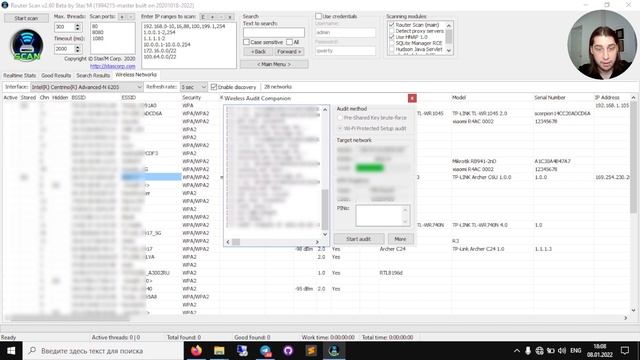Select the Wireless Networks tab

pyautogui.click(x=136, y=75)
